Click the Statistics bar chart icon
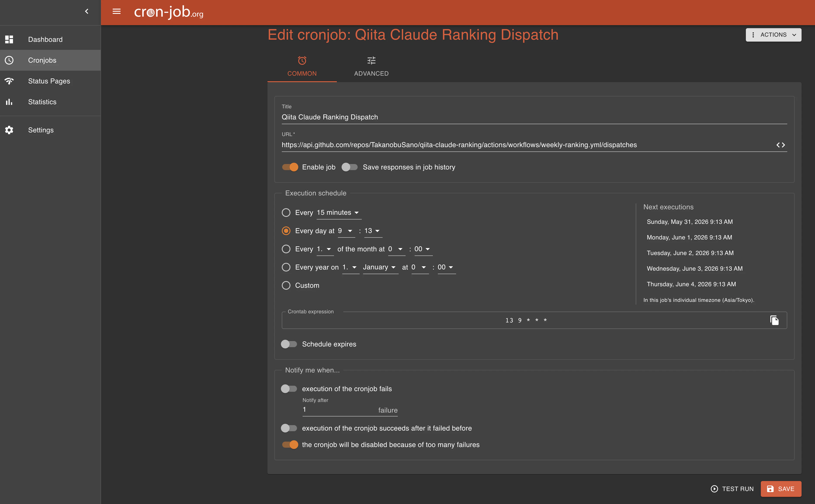 pos(9,102)
